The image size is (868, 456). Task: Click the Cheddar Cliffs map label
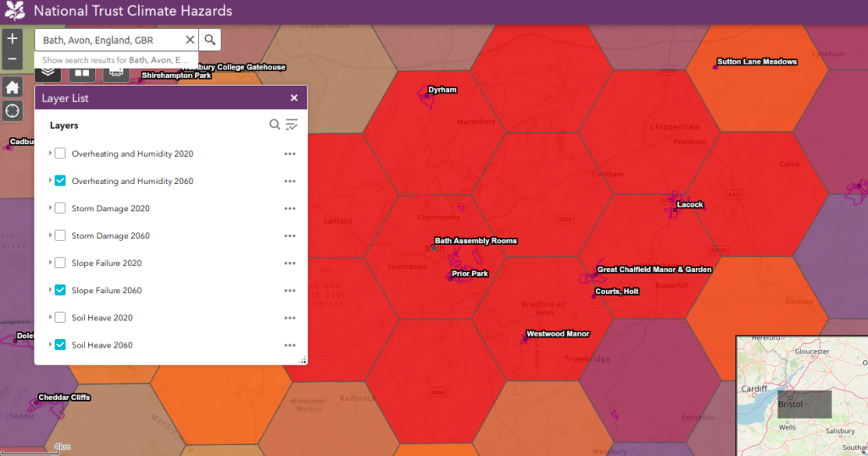tap(64, 398)
